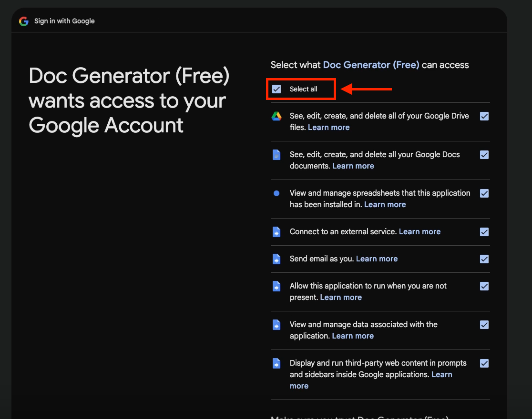Screen dimensions: 532x419
Task: Disable the third-party web content permission
Action: 484,363
